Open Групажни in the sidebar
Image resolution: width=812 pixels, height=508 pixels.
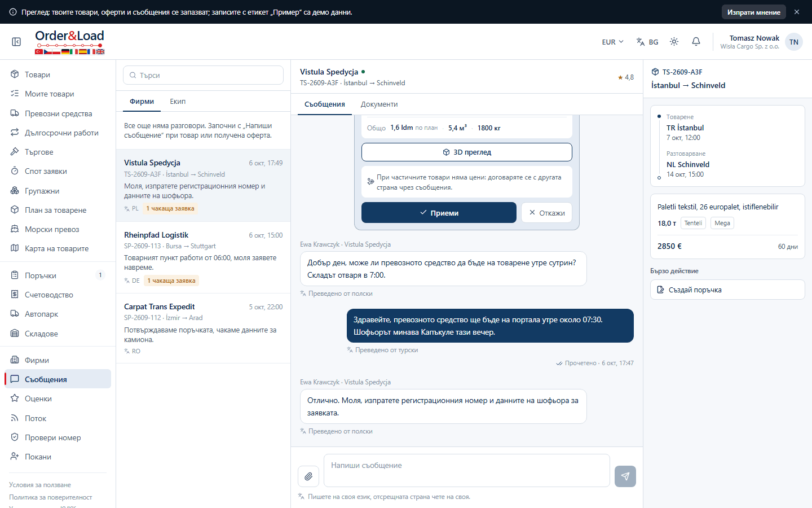[x=58, y=191]
